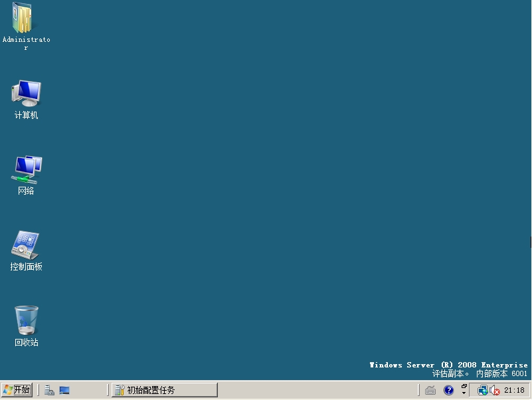Click the language bar restore button
Image resolution: width=532 pixels, height=400 pixels.
pos(464,386)
